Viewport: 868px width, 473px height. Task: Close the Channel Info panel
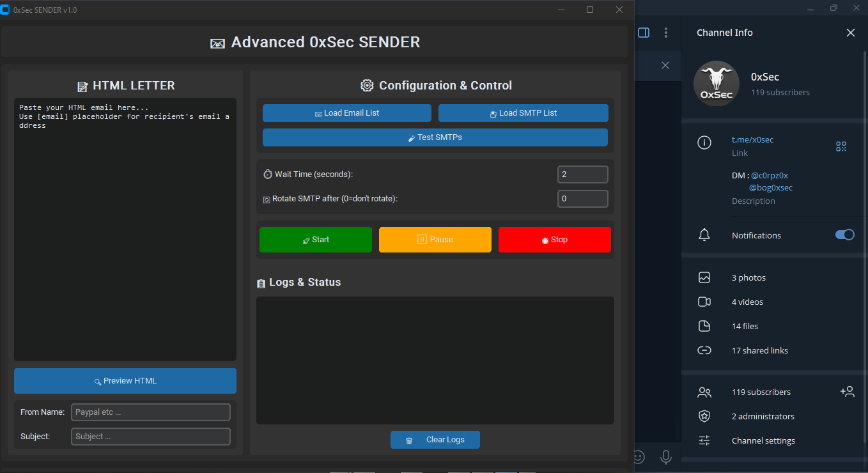[850, 33]
